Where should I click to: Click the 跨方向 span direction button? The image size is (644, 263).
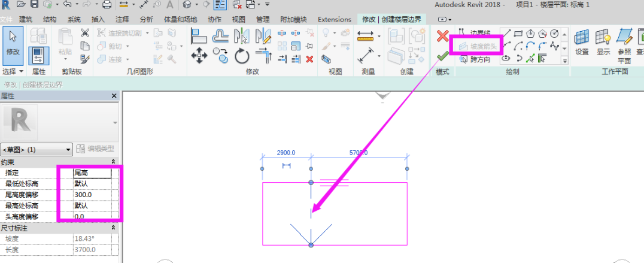pyautogui.click(x=476, y=59)
